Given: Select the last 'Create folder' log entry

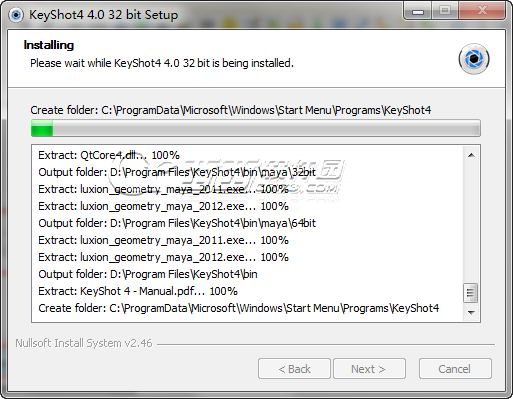Looking at the screenshot, I should pyautogui.click(x=239, y=308).
